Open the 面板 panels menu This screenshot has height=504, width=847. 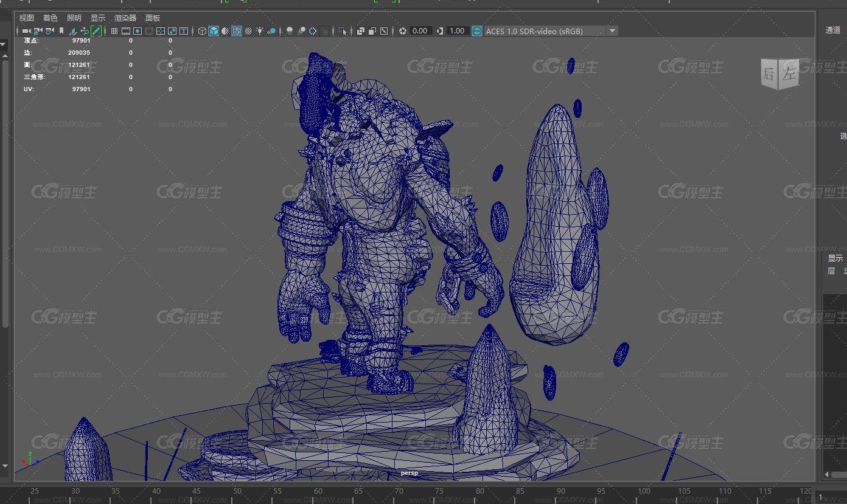click(153, 18)
